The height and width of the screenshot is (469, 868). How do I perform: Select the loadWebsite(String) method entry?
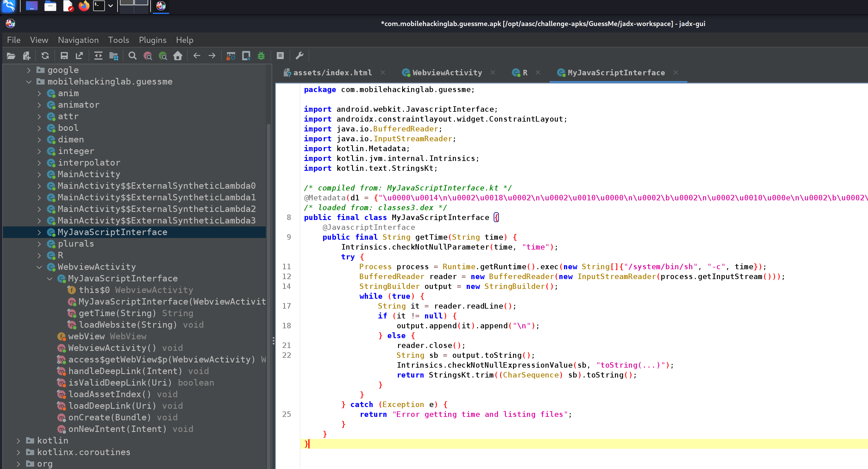click(128, 325)
